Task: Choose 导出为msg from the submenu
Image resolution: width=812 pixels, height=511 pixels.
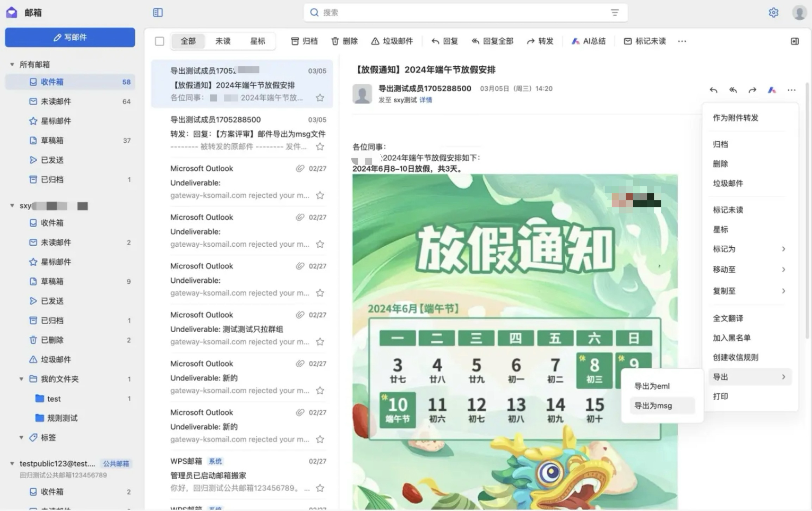Action: [x=653, y=406]
